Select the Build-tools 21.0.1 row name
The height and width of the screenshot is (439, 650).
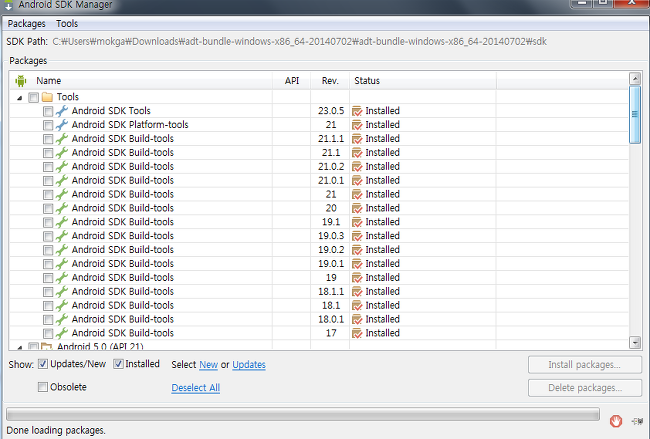(123, 180)
